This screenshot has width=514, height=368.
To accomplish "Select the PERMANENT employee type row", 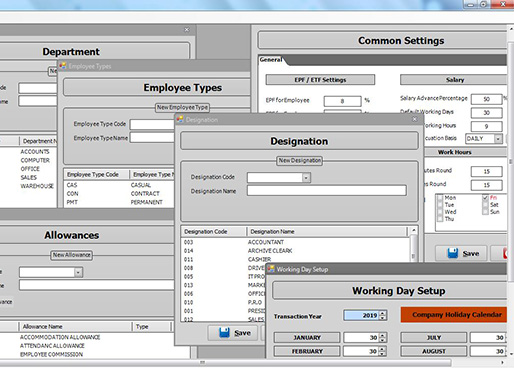I will point(119,202).
